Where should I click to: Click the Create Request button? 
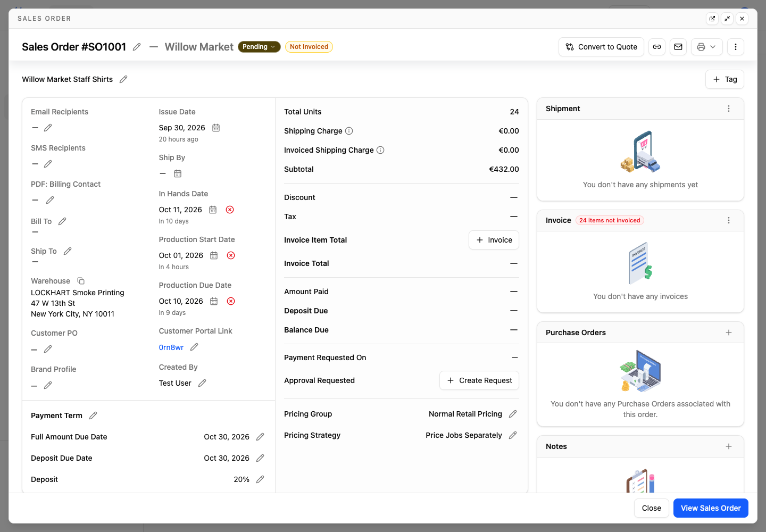(x=479, y=380)
